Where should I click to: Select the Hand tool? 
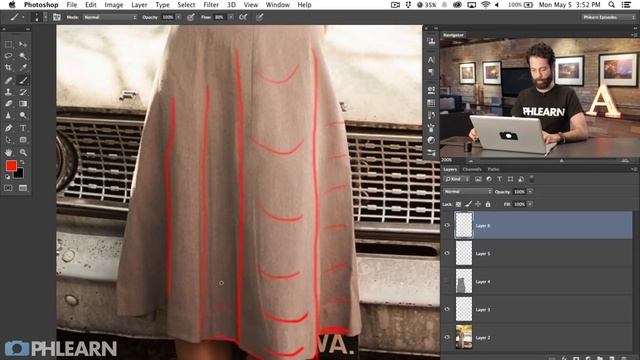(x=9, y=152)
